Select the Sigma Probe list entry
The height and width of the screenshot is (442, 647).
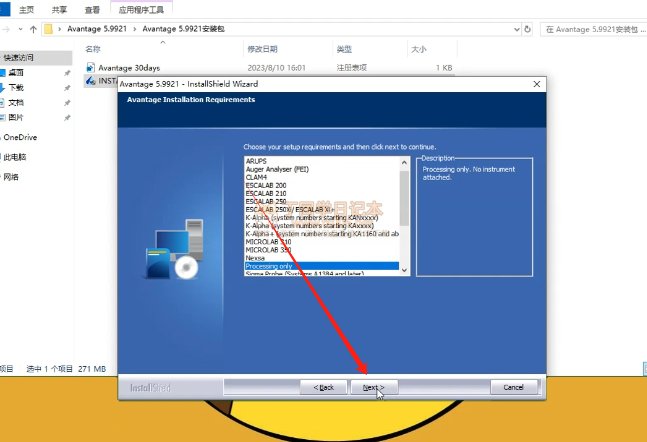[x=322, y=273]
